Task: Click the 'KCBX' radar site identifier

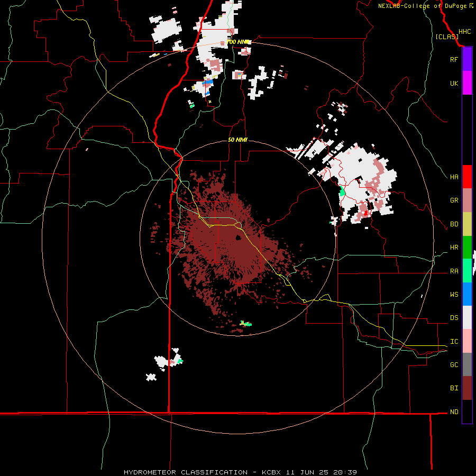Action: (273, 472)
